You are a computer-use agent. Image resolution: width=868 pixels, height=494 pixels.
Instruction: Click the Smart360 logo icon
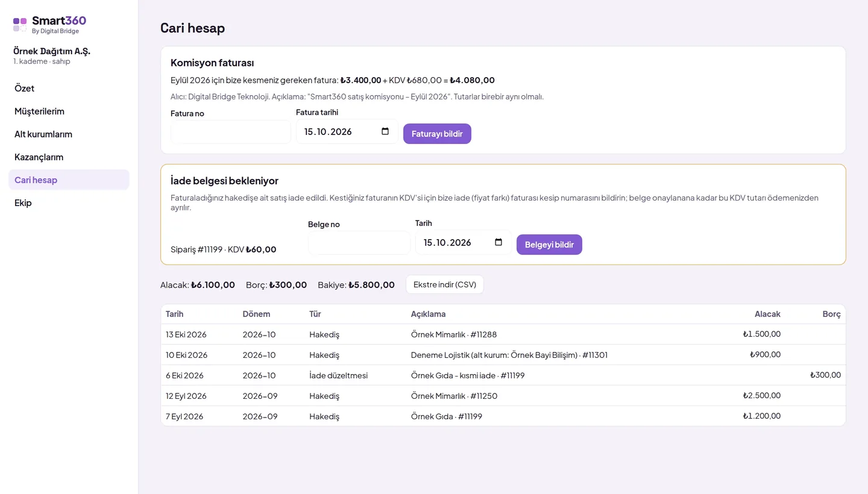click(x=20, y=24)
